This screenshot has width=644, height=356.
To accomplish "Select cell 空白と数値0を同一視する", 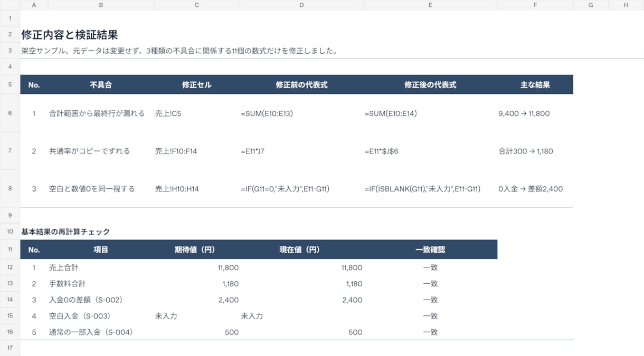I will click(101, 188).
